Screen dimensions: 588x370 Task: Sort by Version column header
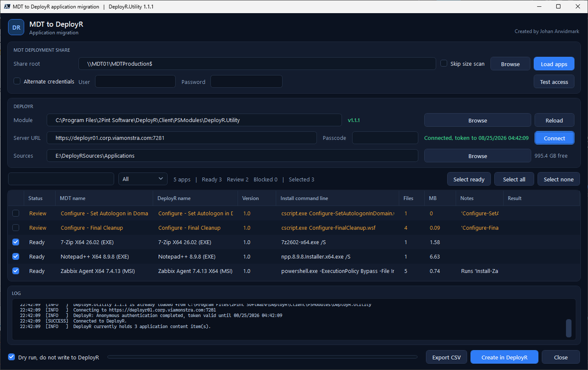point(257,198)
